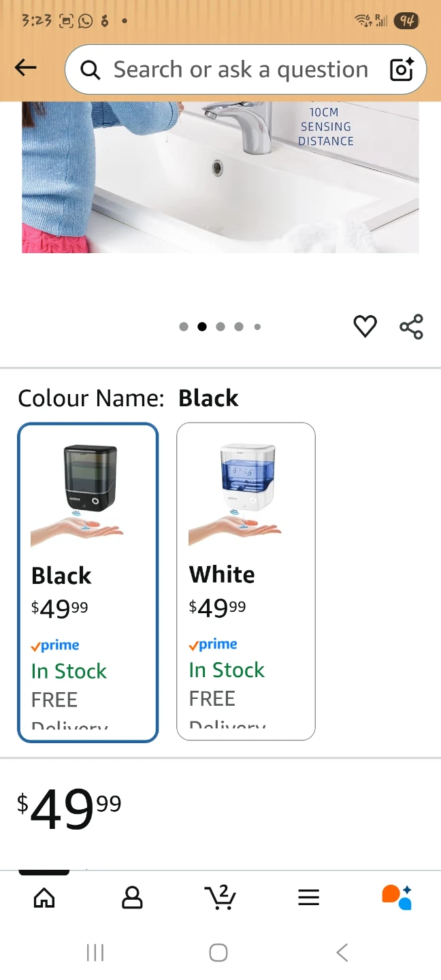Tap the large $49.99 price
The height and width of the screenshot is (980, 441).
69,808
